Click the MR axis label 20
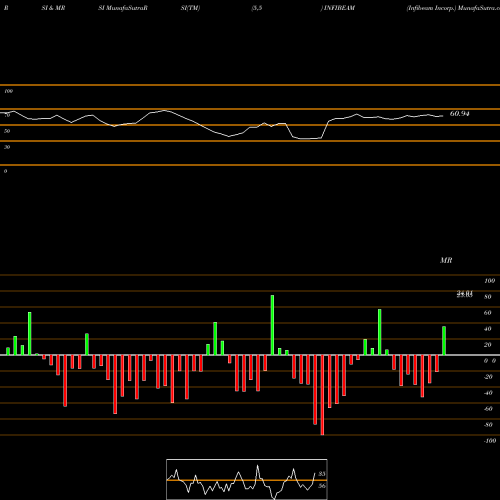500x500 pixels. click(488, 345)
